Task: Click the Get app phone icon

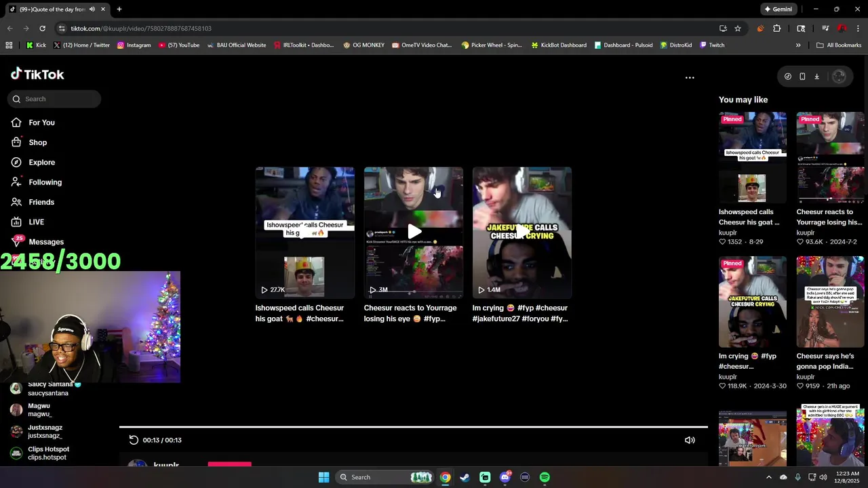Action: click(x=802, y=77)
